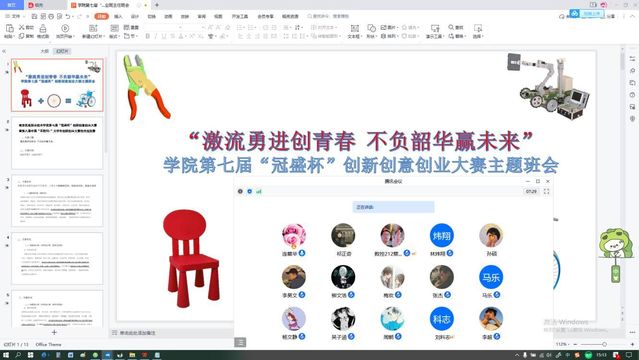This screenshot has width=639, height=360.
Task: Open the Shapes (形状) gallery icon
Action: click(371, 28)
